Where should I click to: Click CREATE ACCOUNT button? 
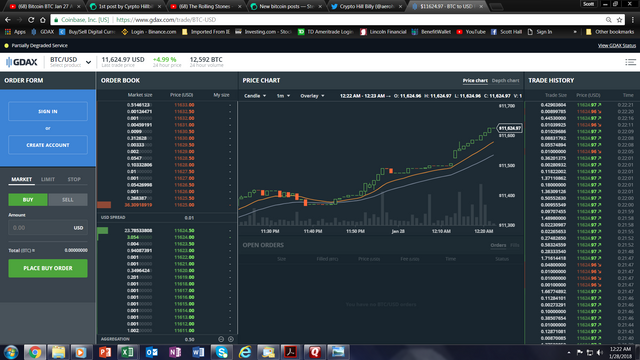[48, 145]
